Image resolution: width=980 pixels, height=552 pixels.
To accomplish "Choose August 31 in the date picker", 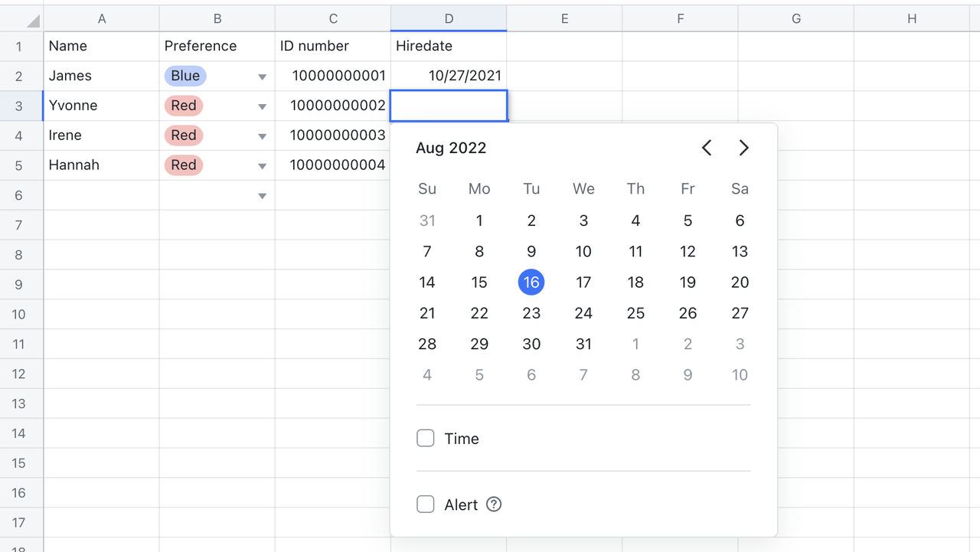I will 583,345.
